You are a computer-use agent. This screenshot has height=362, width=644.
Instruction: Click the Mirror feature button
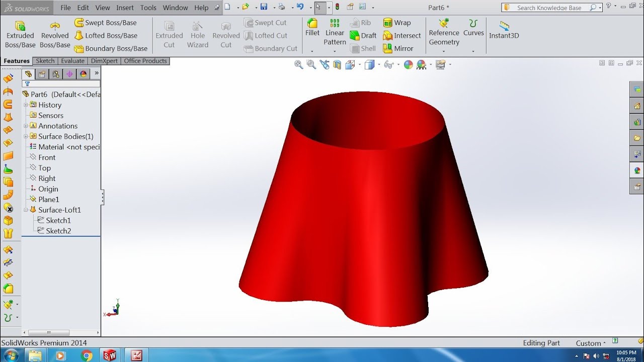398,48
